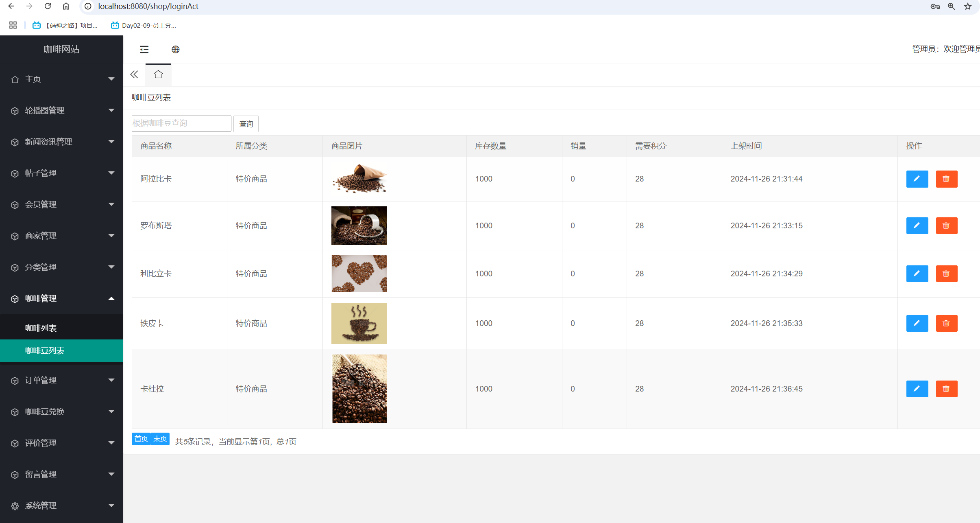The image size is (980, 523).
Task: Select the 咖啡豆列表 submenu item
Action: 61,350
